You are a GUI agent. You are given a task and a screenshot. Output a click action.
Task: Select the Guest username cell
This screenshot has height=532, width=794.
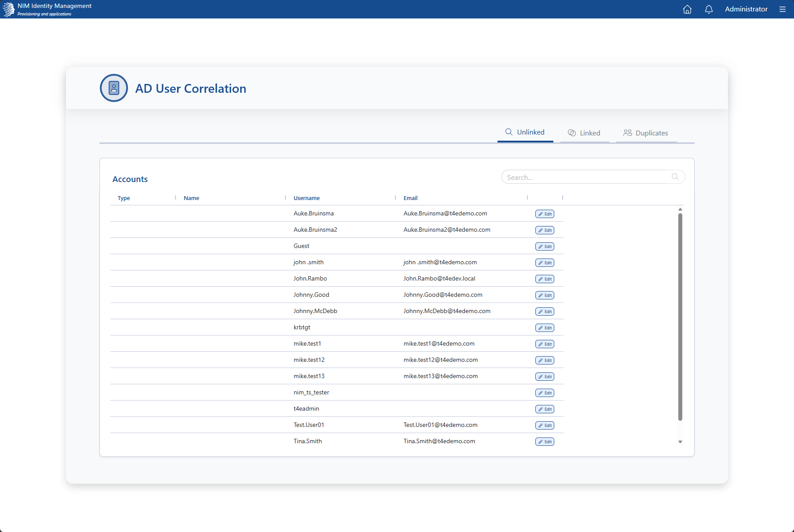pyautogui.click(x=301, y=246)
